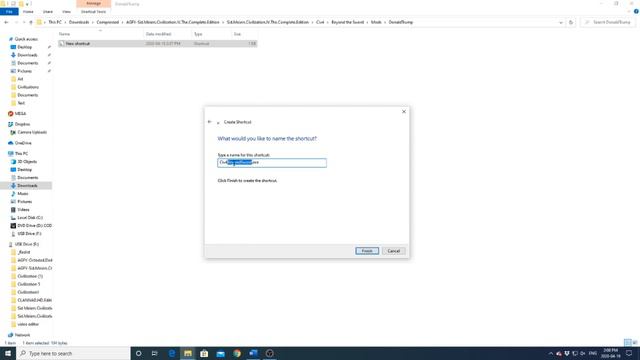Switch to the Share ribbon tab
The width and height of the screenshot is (640, 360).
point(48,12)
